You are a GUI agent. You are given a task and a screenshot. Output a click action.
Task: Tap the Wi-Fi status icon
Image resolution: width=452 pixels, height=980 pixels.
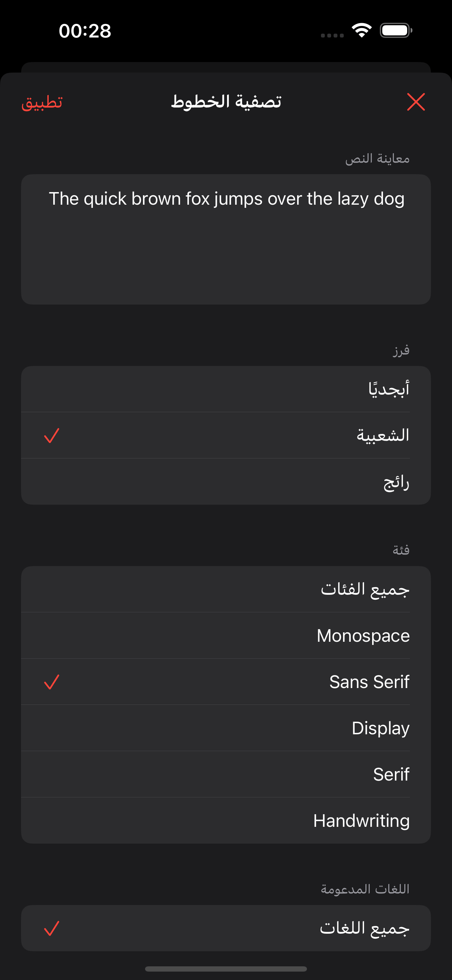pos(362,30)
